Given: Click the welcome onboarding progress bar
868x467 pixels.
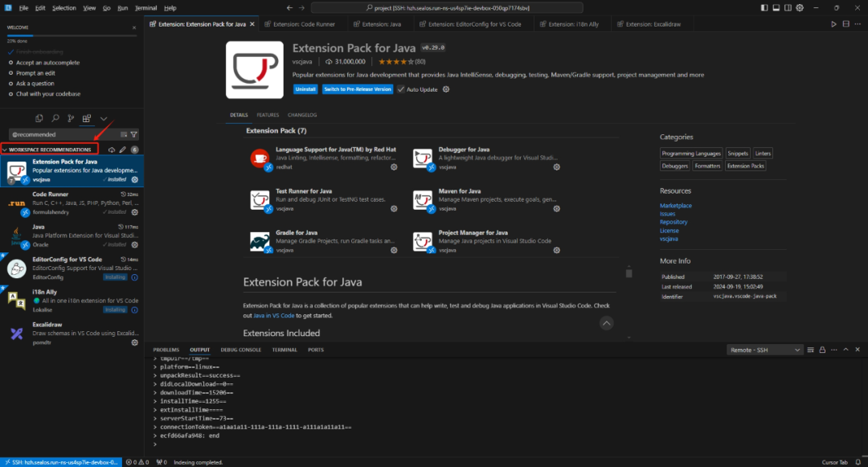Looking at the screenshot, I should pyautogui.click(x=72, y=35).
